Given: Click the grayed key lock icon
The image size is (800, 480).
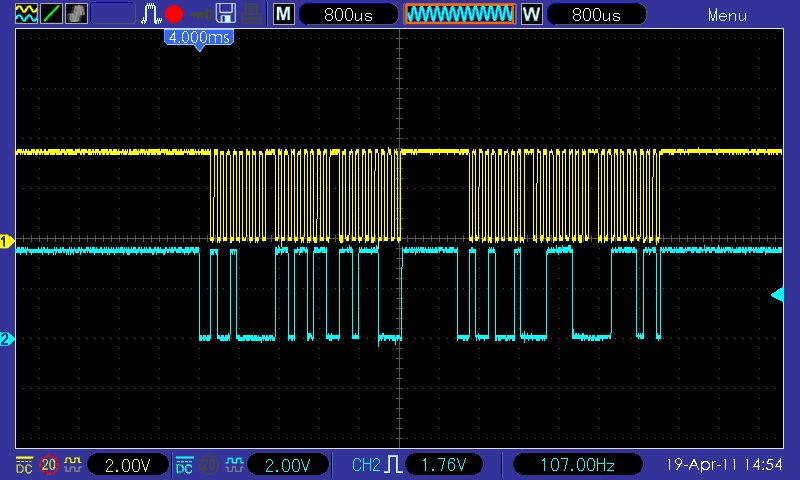Looking at the screenshot, I should 201,14.
